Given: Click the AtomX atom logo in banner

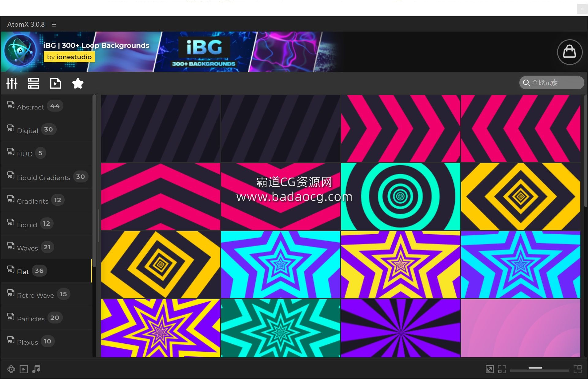Looking at the screenshot, I should pos(21,51).
